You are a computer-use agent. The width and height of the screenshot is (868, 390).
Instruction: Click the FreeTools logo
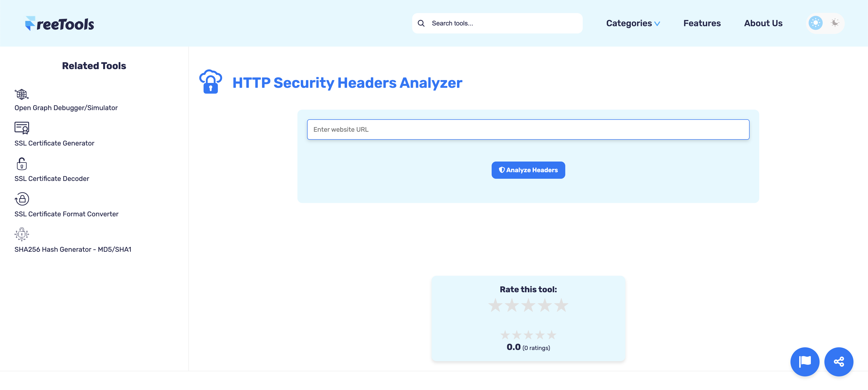tap(60, 24)
